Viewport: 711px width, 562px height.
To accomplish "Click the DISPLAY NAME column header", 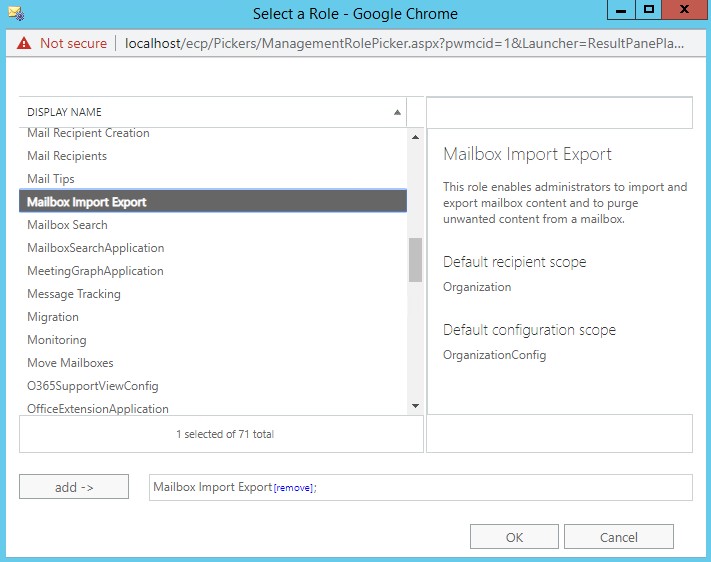I will 200,112.
